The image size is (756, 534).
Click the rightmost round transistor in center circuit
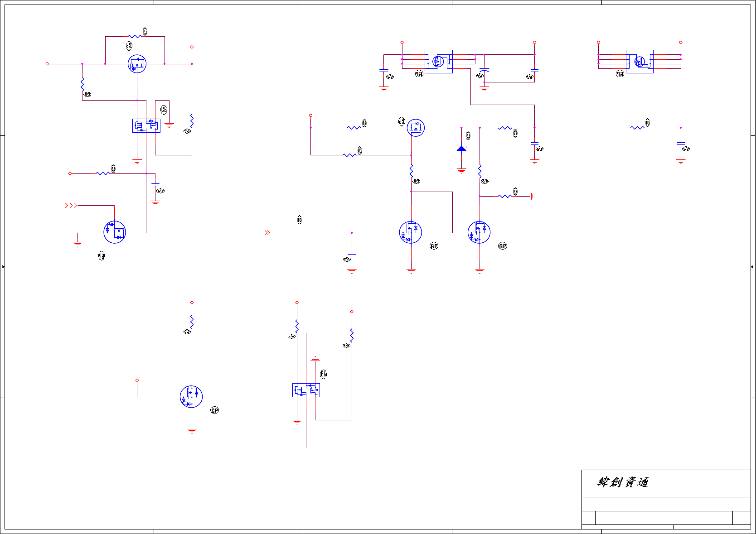pos(479,232)
